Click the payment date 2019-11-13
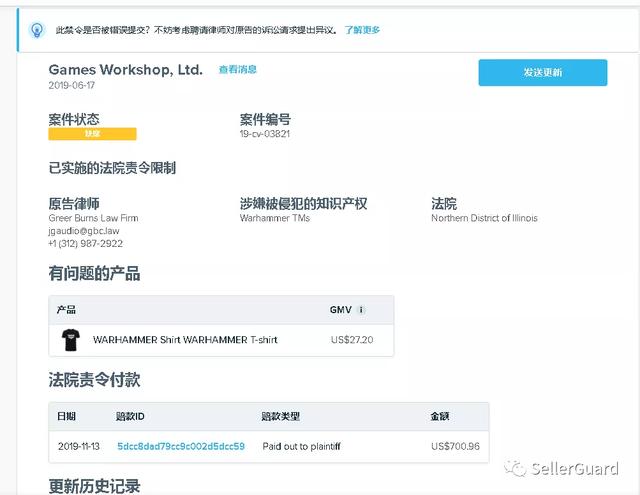This screenshot has width=640, height=495. coord(79,446)
